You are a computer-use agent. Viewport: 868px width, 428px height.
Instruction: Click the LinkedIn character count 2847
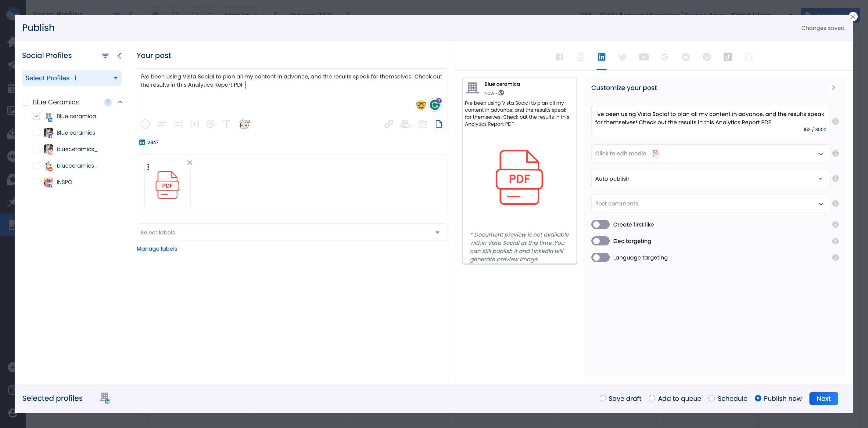click(149, 142)
